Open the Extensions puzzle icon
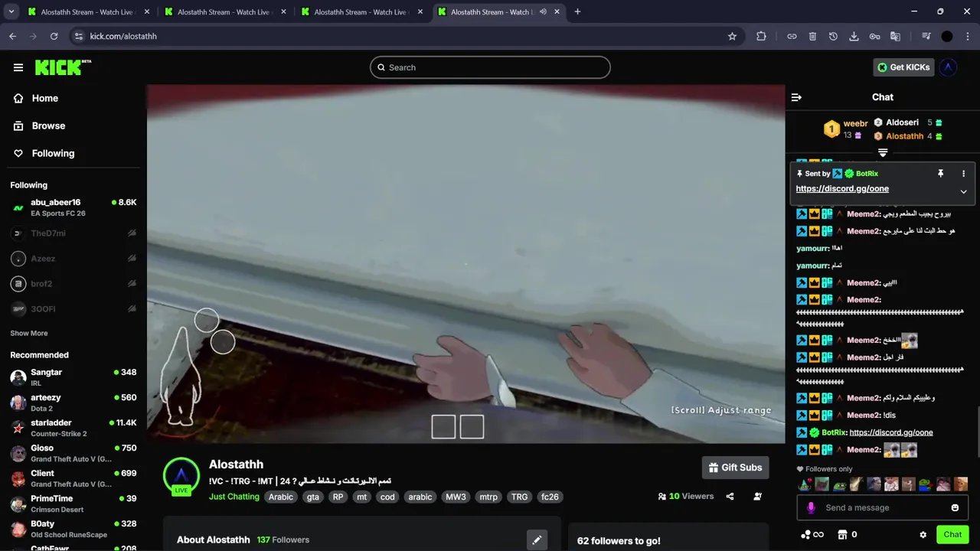 click(761, 36)
